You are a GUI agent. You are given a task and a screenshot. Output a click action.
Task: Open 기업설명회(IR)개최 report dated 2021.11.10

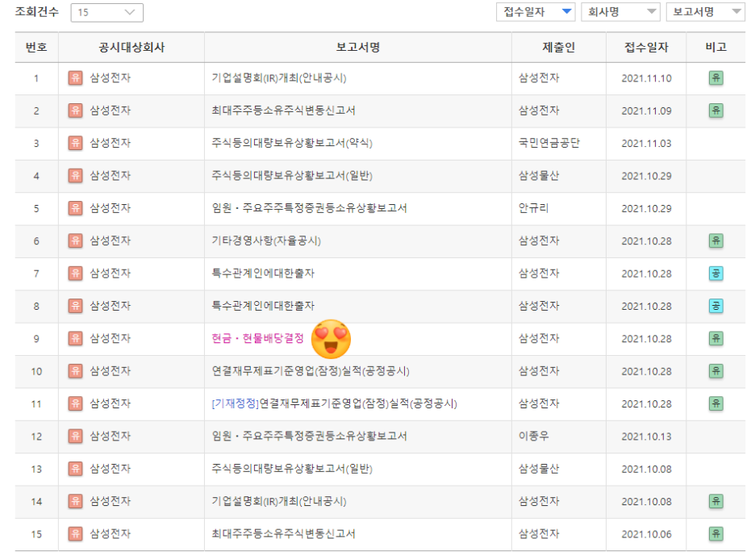(279, 78)
